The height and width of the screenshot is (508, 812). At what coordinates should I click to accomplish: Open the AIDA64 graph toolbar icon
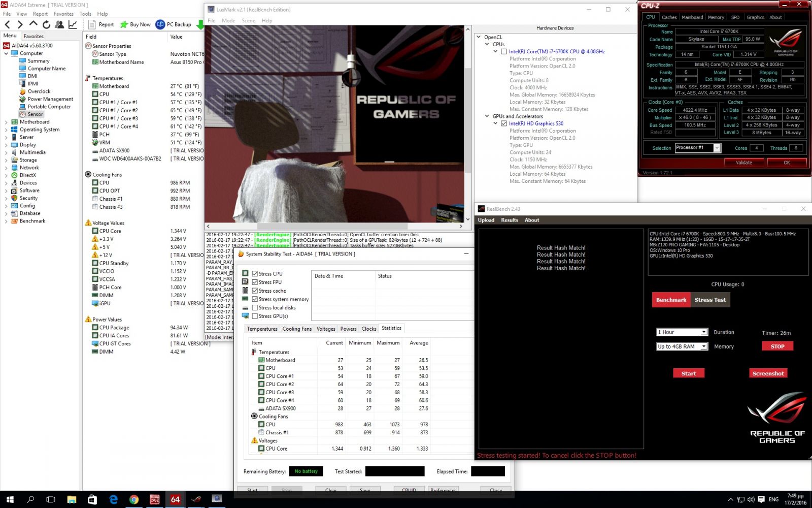point(73,24)
